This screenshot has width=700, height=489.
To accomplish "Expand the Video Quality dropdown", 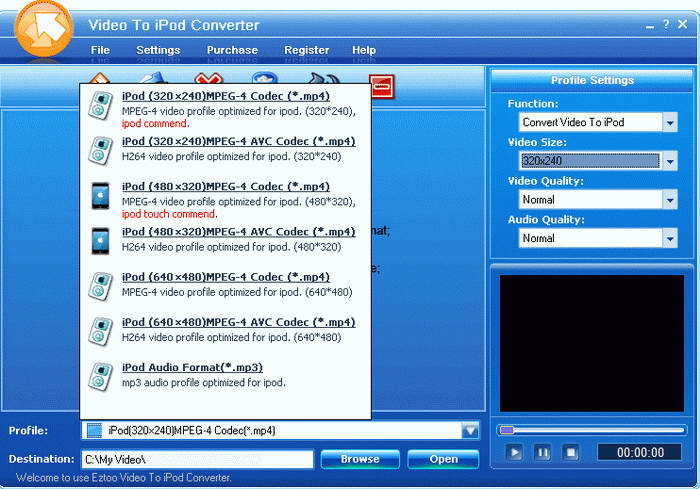I will pos(670,200).
